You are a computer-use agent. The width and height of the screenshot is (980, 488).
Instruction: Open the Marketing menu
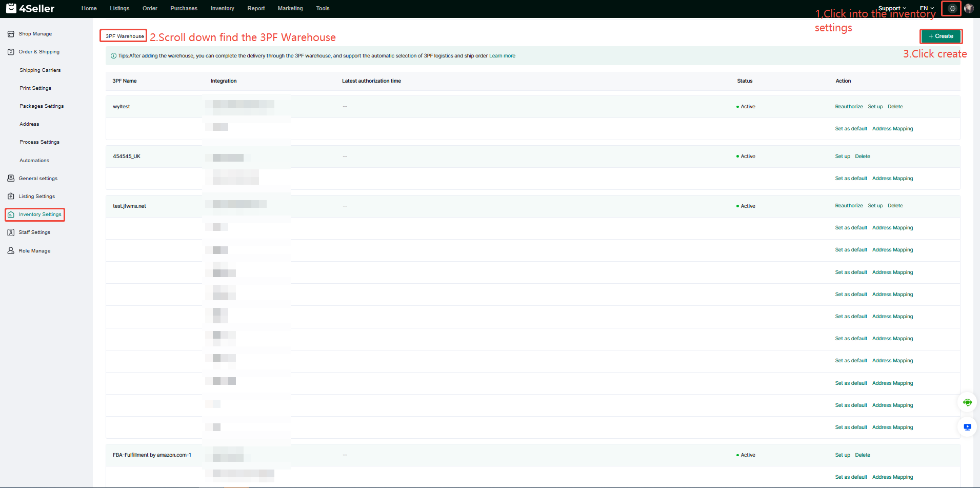(290, 8)
